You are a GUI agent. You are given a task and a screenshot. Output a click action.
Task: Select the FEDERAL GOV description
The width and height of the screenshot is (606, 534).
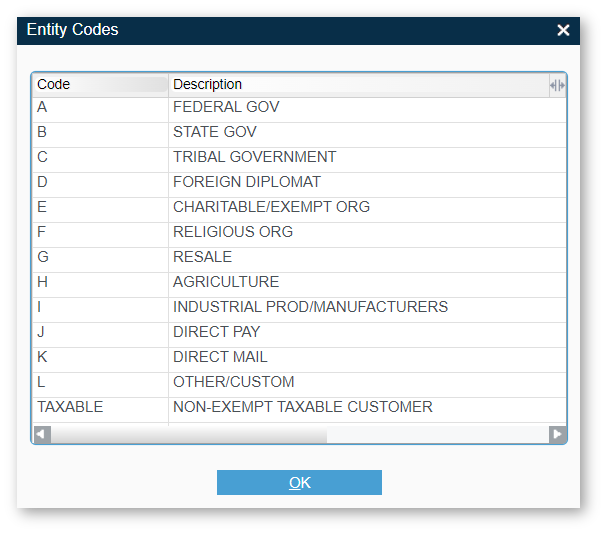(367, 110)
